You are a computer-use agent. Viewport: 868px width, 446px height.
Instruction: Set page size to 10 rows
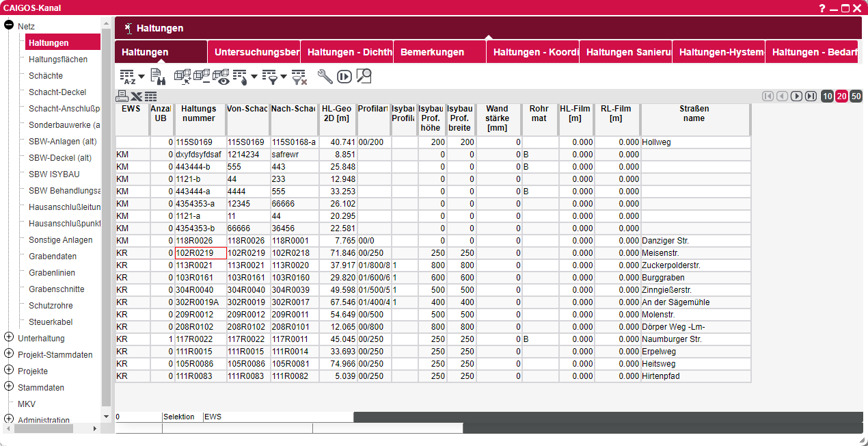click(827, 96)
